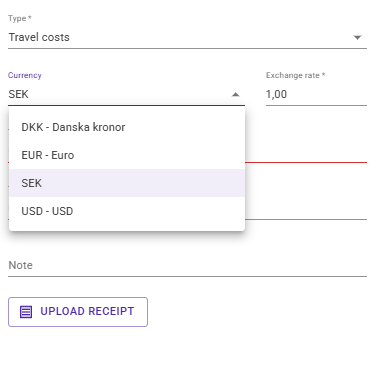Click the Type * label
This screenshot has width=385, height=365.
(20, 18)
